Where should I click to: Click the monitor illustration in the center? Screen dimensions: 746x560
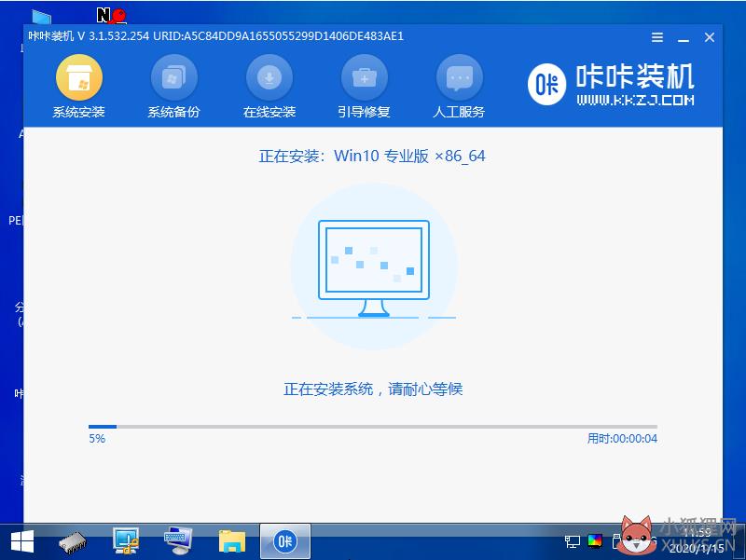click(374, 268)
